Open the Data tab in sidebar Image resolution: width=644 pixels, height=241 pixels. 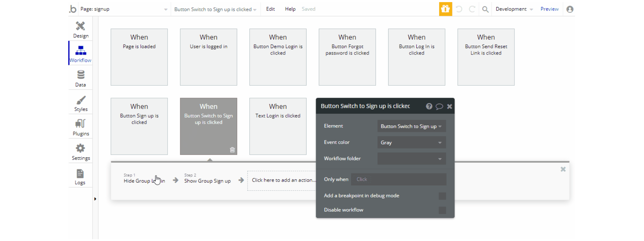click(81, 78)
